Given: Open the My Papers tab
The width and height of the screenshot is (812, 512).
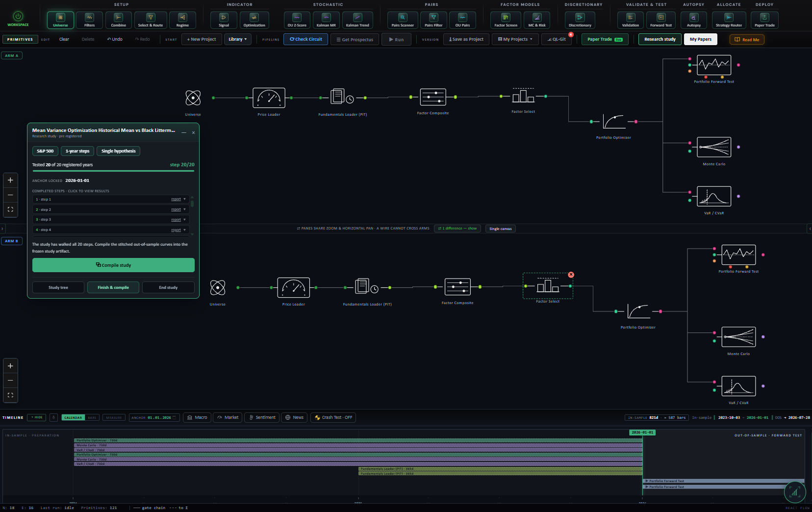Looking at the screenshot, I should click(x=701, y=39).
